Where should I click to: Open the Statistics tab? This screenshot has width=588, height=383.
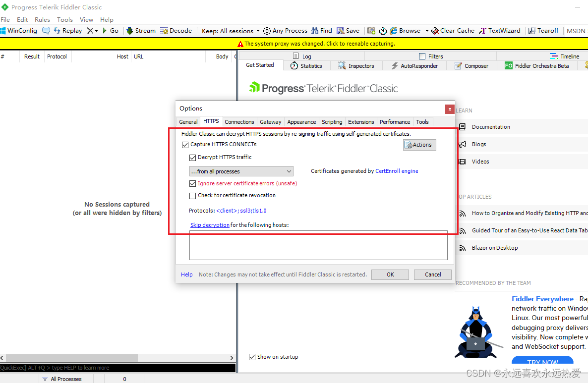306,66
